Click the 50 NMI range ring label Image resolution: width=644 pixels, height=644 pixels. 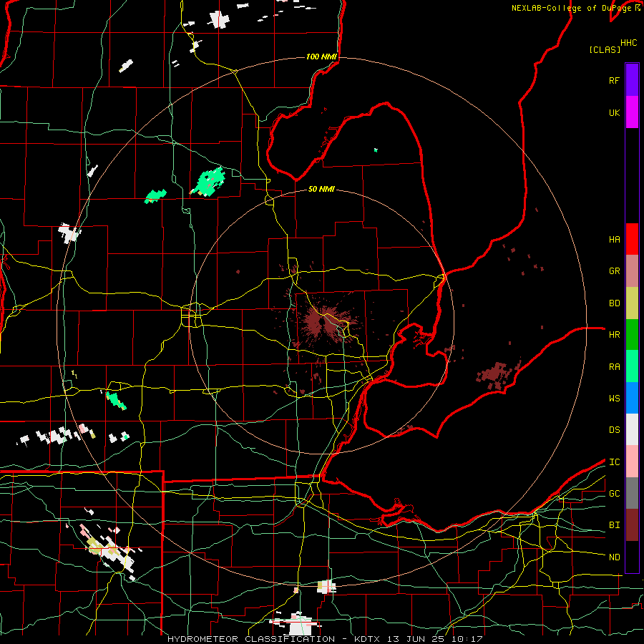pos(321,189)
